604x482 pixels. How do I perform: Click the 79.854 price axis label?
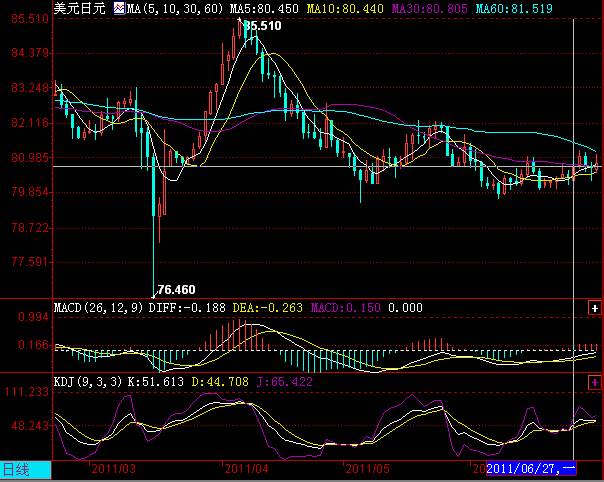click(x=30, y=192)
